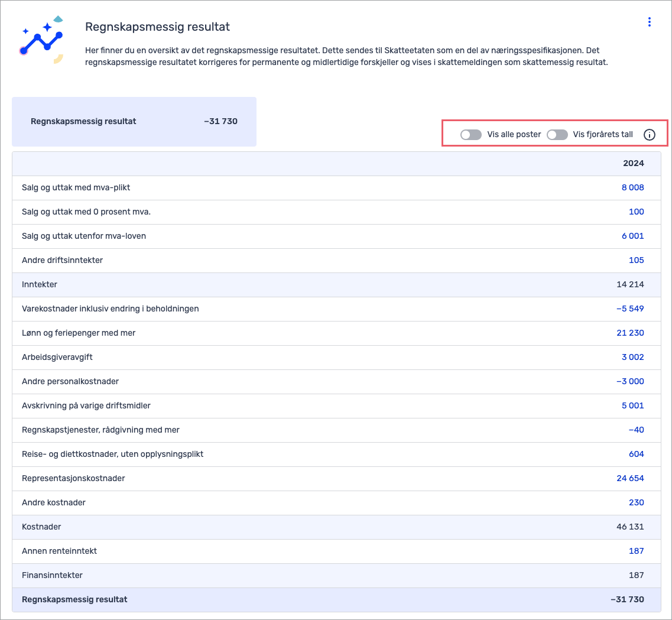Image resolution: width=672 pixels, height=620 pixels.
Task: Click Annen renteinntekt amount 187
Action: coord(636,551)
